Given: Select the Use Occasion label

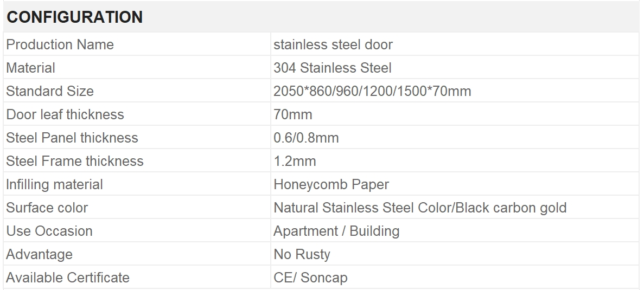Looking at the screenshot, I should [49, 231].
